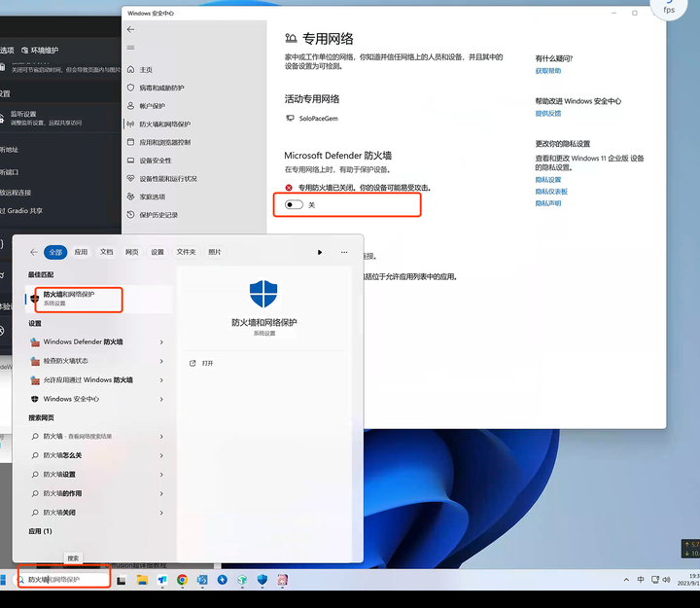The width and height of the screenshot is (700, 608).
Task: Switch to the 网页 search filter
Action: (131, 252)
